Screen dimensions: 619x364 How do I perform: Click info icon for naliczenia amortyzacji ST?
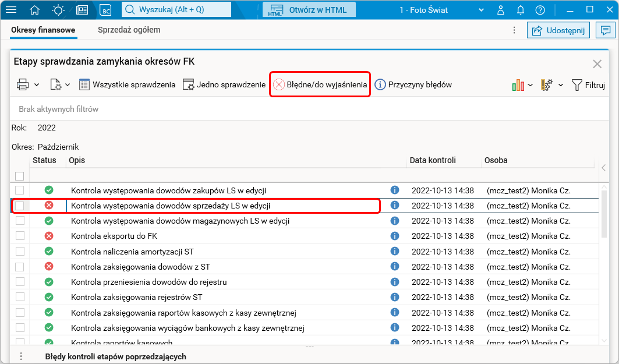point(394,252)
